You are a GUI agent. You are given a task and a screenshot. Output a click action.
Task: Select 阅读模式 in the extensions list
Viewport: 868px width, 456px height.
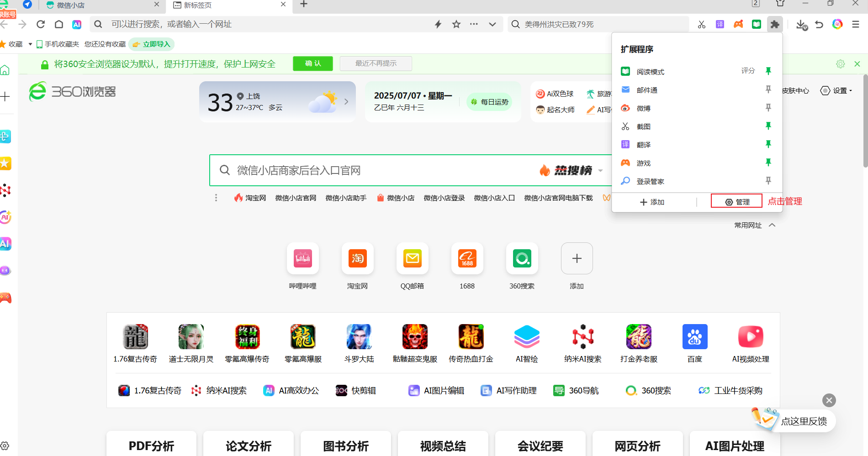[x=651, y=72]
